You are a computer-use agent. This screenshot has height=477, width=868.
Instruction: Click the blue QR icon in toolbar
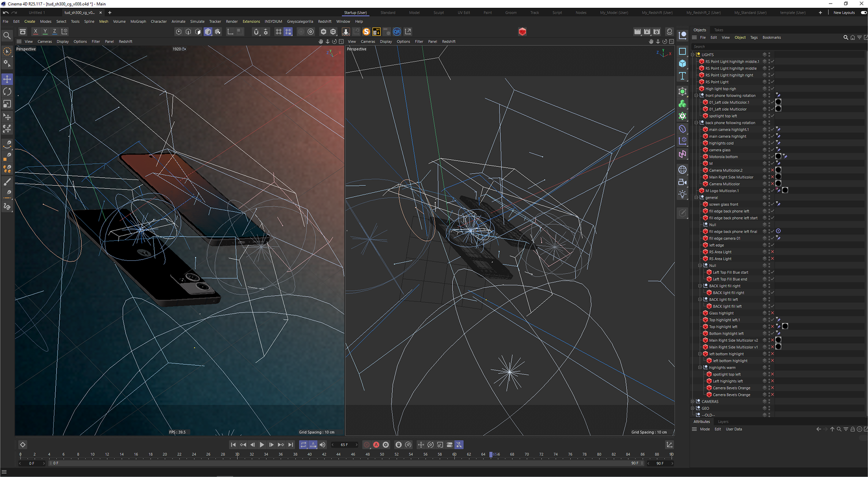(x=397, y=32)
